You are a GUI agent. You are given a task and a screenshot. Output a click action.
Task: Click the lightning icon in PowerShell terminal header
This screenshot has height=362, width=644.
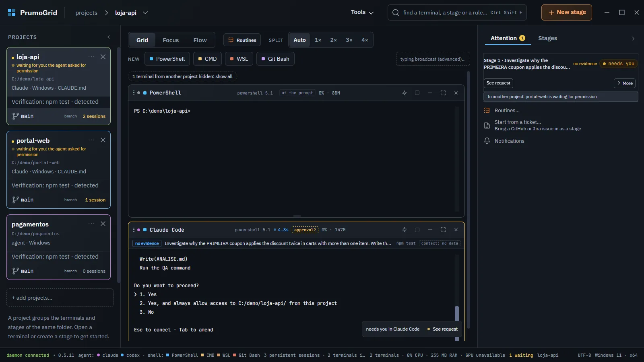tap(405, 93)
